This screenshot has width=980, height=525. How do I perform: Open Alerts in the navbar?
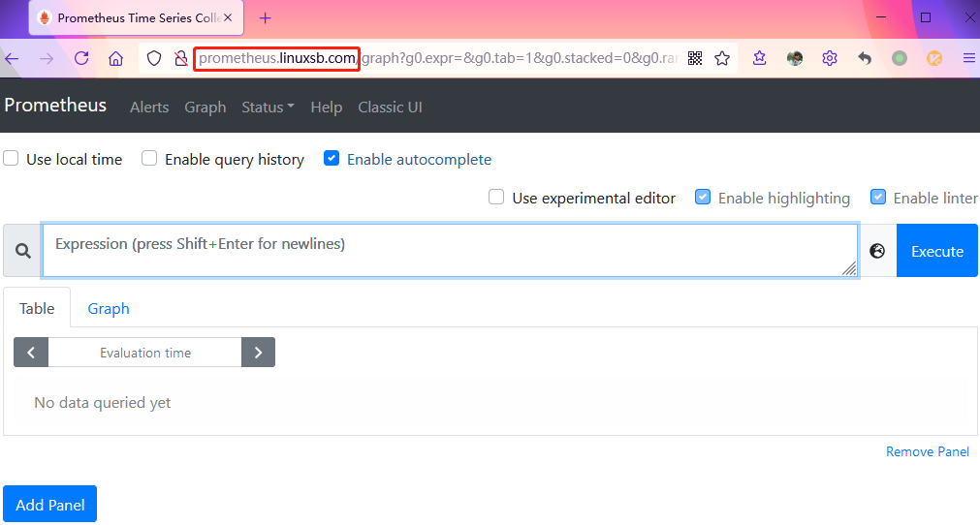pyautogui.click(x=149, y=108)
